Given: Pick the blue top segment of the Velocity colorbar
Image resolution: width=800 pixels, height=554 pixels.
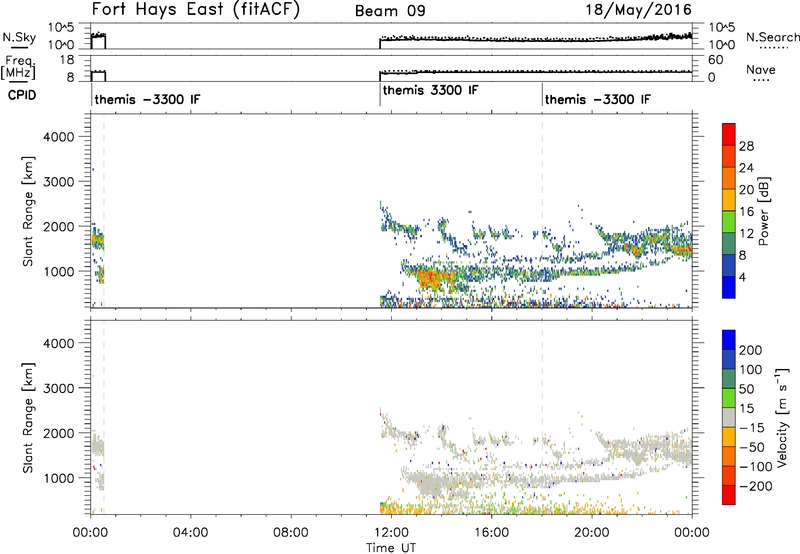Looking at the screenshot, I should pyautogui.click(x=729, y=340).
